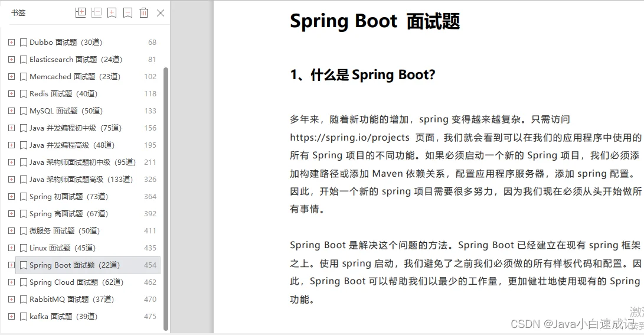Click the bookmark icon beside Dubbo 面试题
The width and height of the screenshot is (644, 335).
(24, 43)
